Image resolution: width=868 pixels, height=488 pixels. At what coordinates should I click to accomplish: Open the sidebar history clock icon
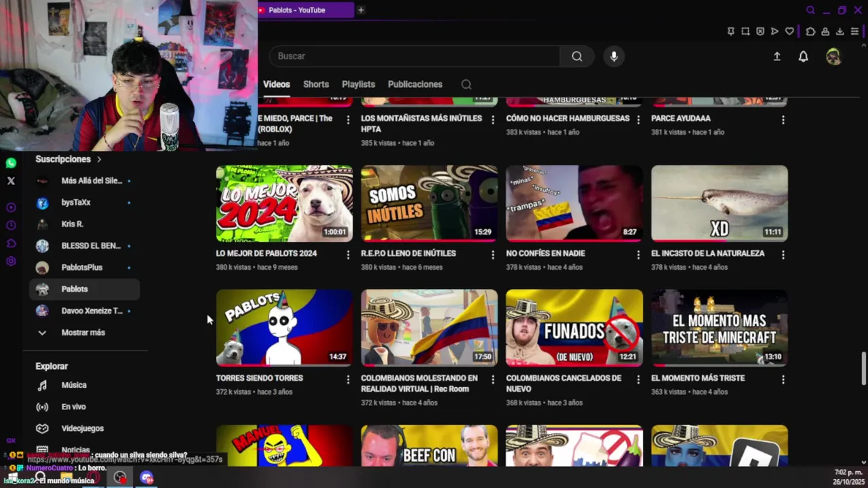tap(11, 225)
